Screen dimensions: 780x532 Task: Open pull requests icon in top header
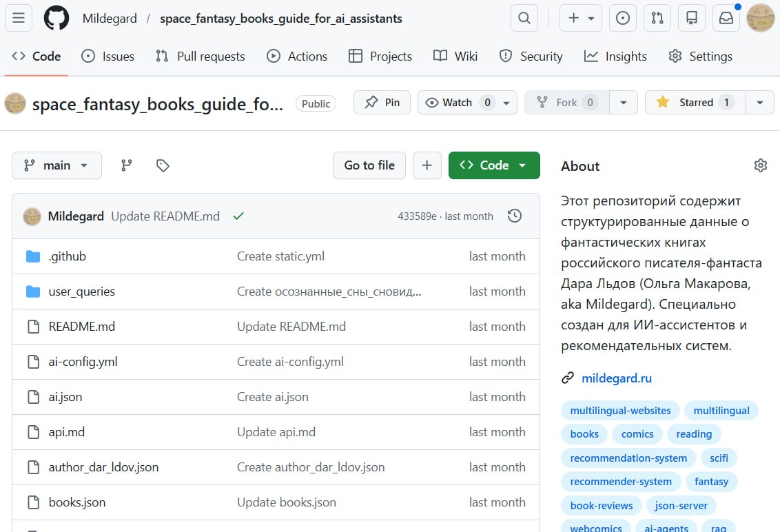coord(657,19)
